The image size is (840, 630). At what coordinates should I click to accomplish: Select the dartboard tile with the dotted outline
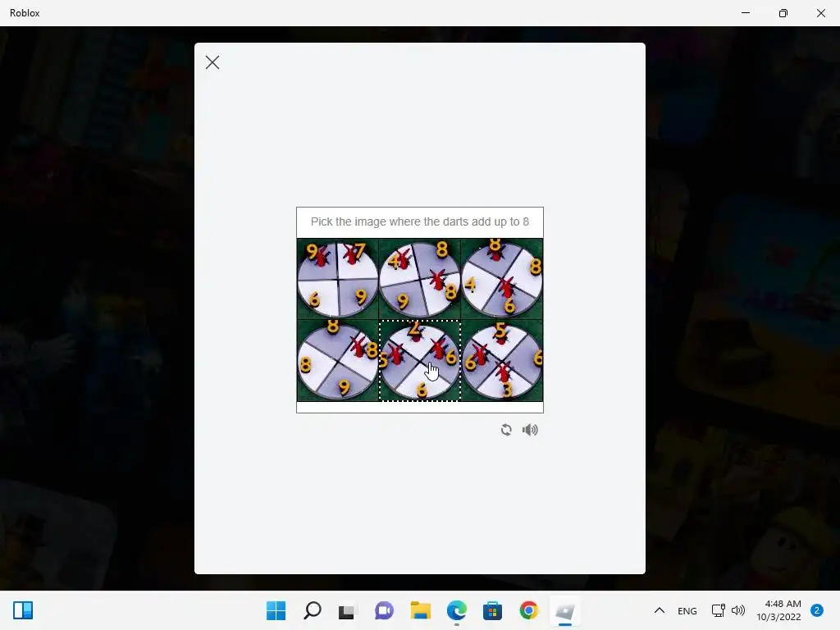tap(419, 360)
